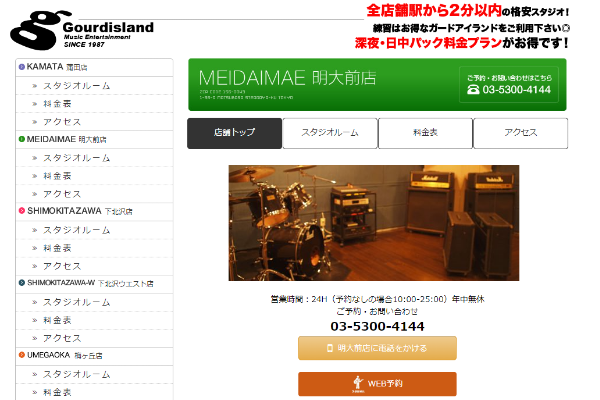Click the guitarist icon on the WEB予約 button

[x=358, y=383]
